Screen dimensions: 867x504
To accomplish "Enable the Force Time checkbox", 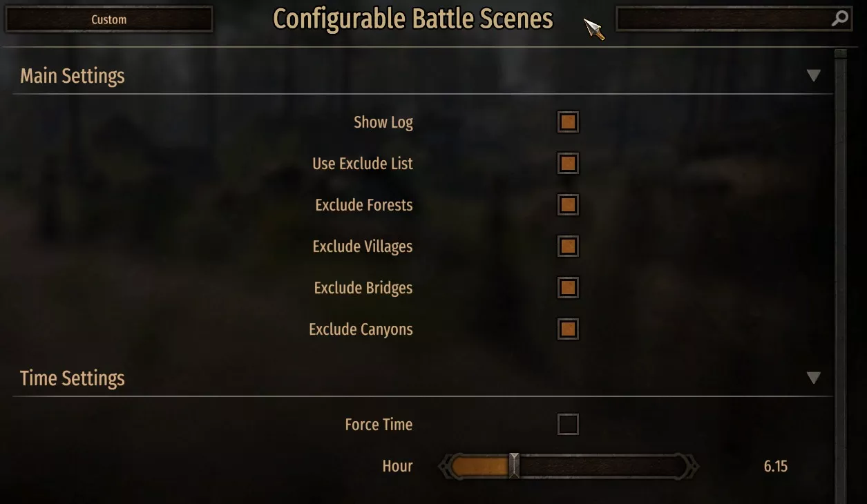I will [x=568, y=425].
